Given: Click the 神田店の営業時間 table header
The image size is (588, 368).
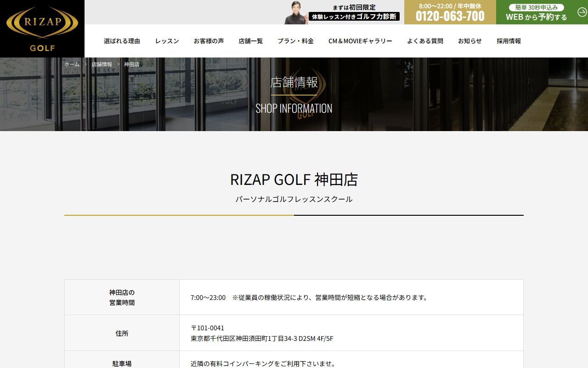Looking at the screenshot, I should [x=122, y=298].
